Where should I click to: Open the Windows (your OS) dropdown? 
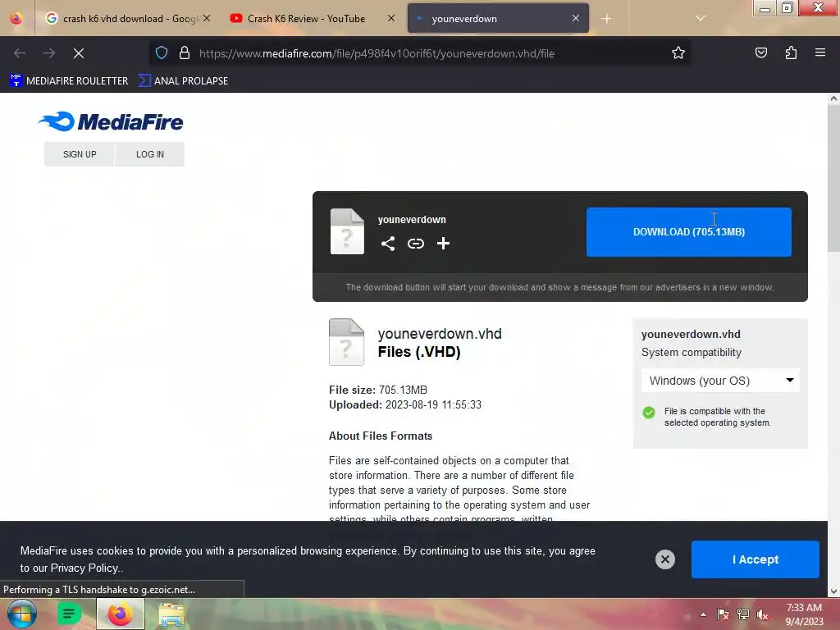(720, 381)
